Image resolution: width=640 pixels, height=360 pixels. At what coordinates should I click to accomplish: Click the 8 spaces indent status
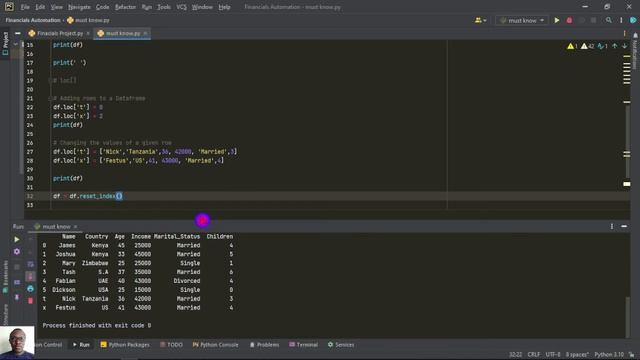pos(577,355)
